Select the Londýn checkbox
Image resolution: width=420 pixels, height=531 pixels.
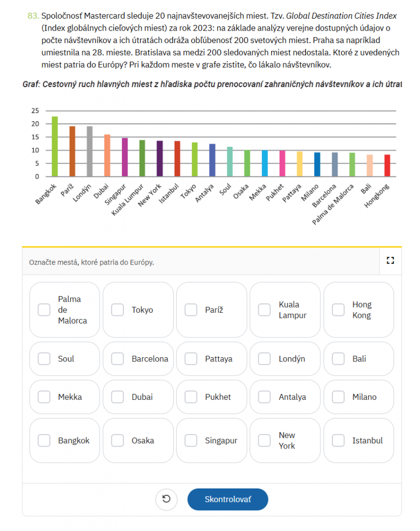(264, 359)
